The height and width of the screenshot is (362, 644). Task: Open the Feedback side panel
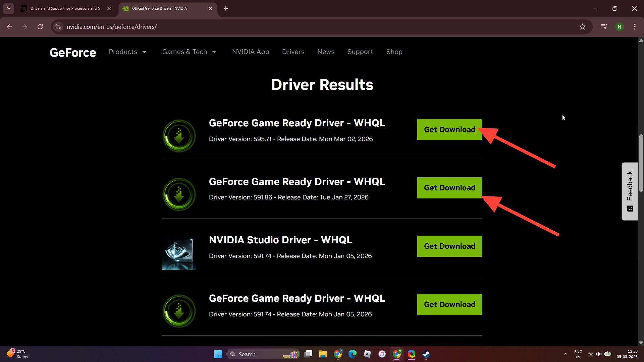coord(630,191)
